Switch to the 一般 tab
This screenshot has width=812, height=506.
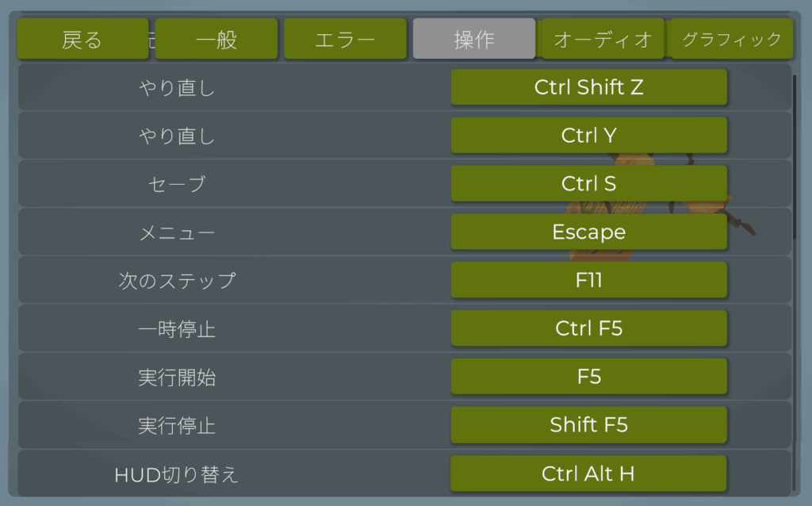pos(216,39)
